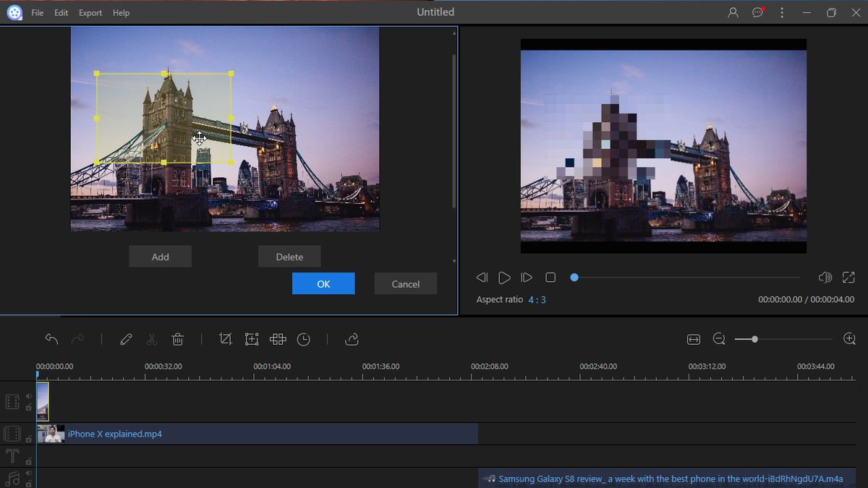The height and width of the screenshot is (488, 868).
Task: Open the Export menu
Action: click(x=90, y=13)
